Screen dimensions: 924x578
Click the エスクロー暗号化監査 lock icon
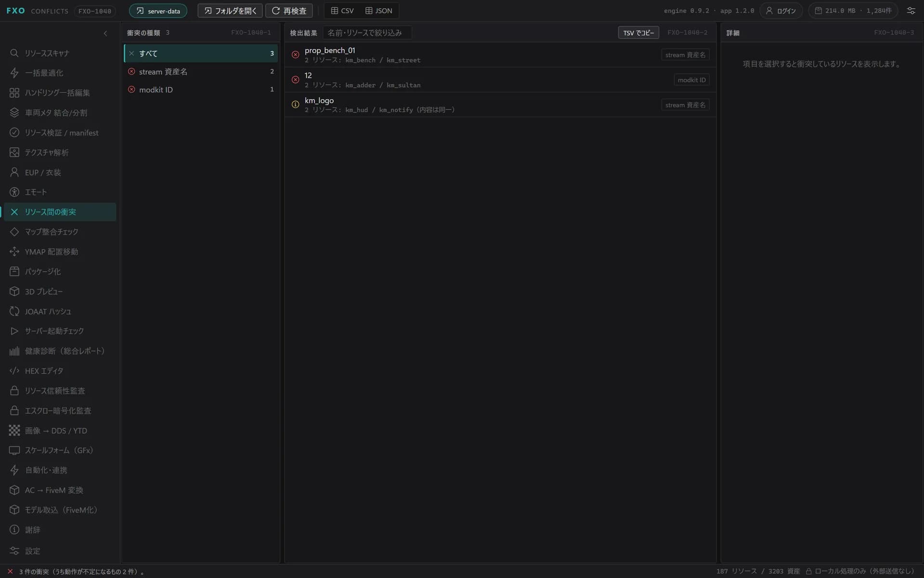(x=14, y=410)
